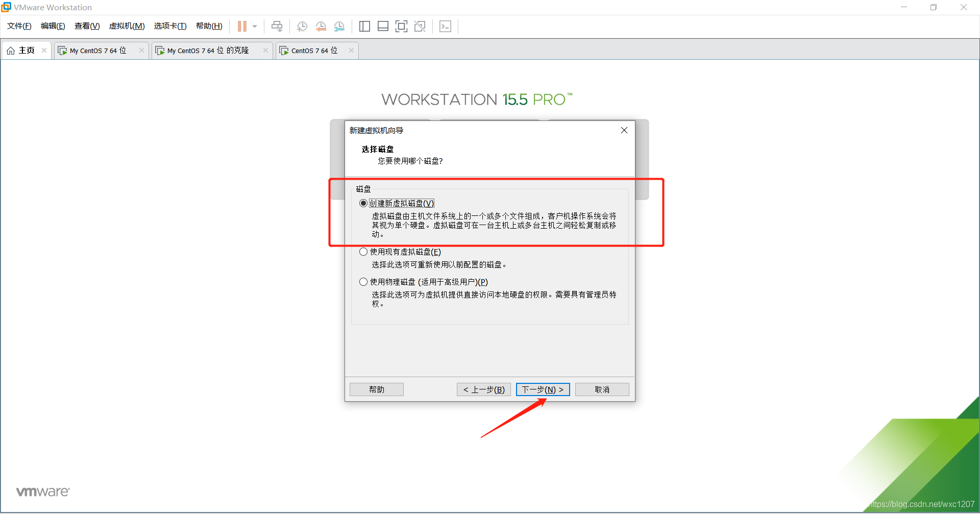Open the 编辑(E) menu

tap(53, 26)
